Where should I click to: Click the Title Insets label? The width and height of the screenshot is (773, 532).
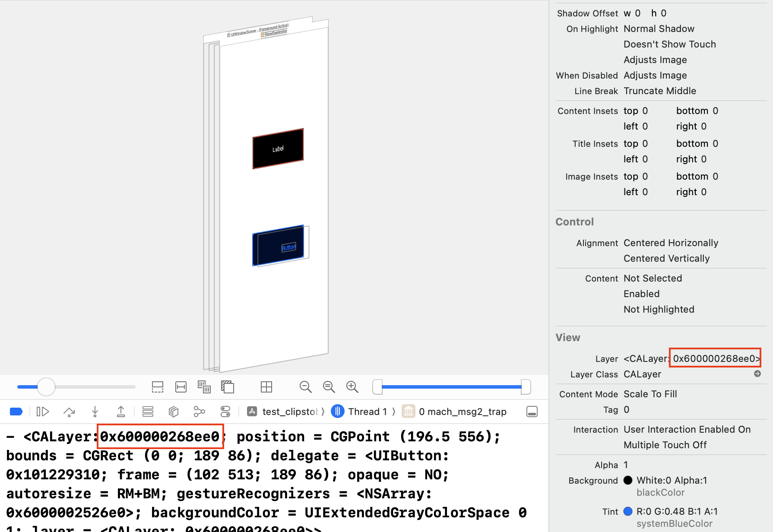(595, 144)
